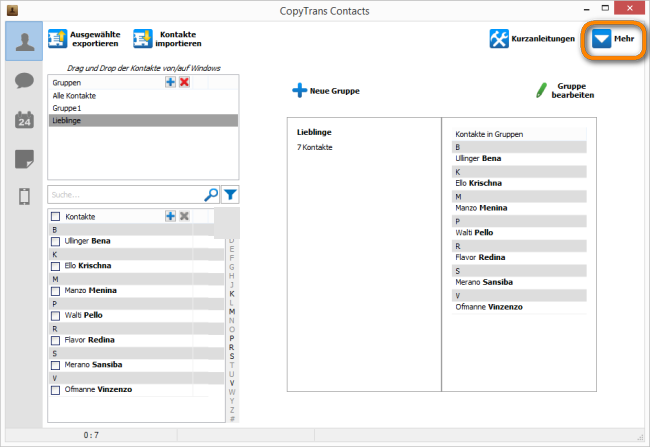Add a contact with the Kontakte plus icon
The width and height of the screenshot is (650, 447).
(x=170, y=216)
